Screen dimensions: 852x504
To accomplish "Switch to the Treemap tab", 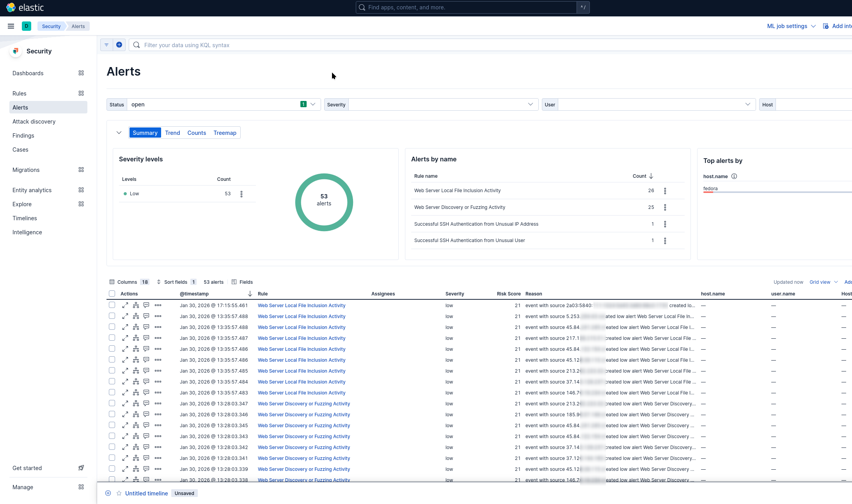I will click(225, 133).
